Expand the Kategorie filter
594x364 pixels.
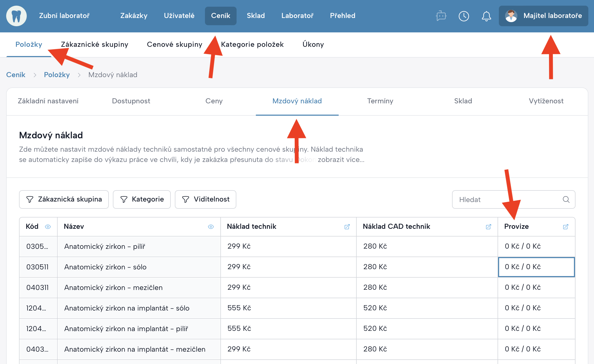point(142,199)
